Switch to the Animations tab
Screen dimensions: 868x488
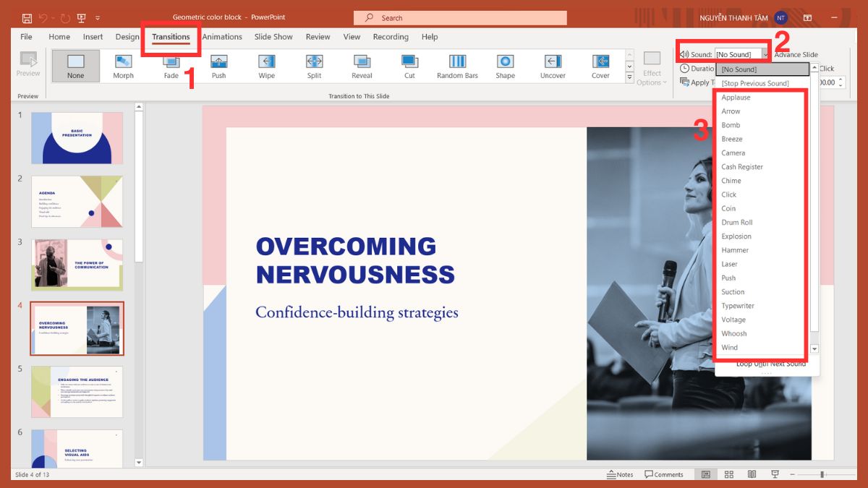(221, 36)
